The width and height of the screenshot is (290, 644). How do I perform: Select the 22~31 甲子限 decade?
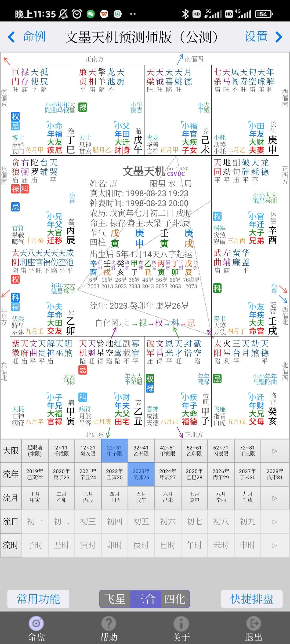click(114, 451)
